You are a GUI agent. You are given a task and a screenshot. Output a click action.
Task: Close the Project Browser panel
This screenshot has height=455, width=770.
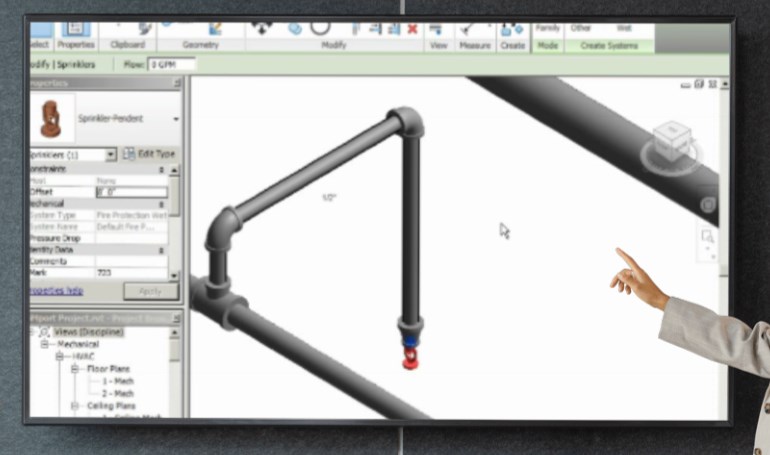click(177, 319)
